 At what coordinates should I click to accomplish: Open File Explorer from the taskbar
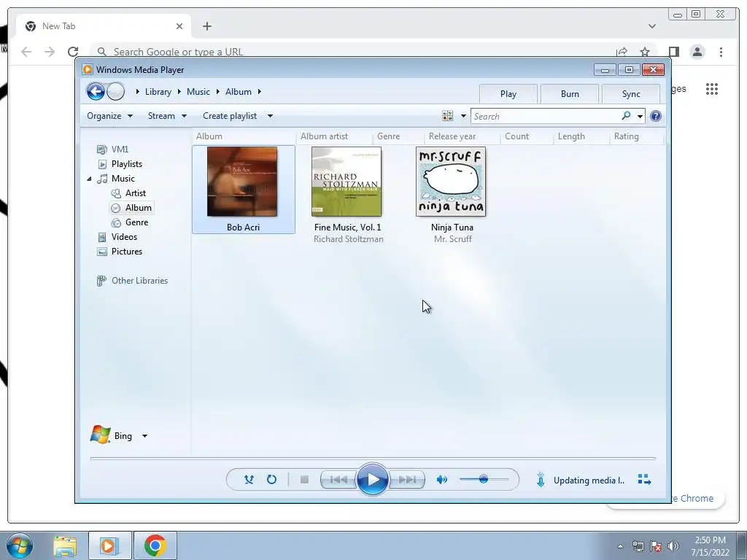coord(65,545)
